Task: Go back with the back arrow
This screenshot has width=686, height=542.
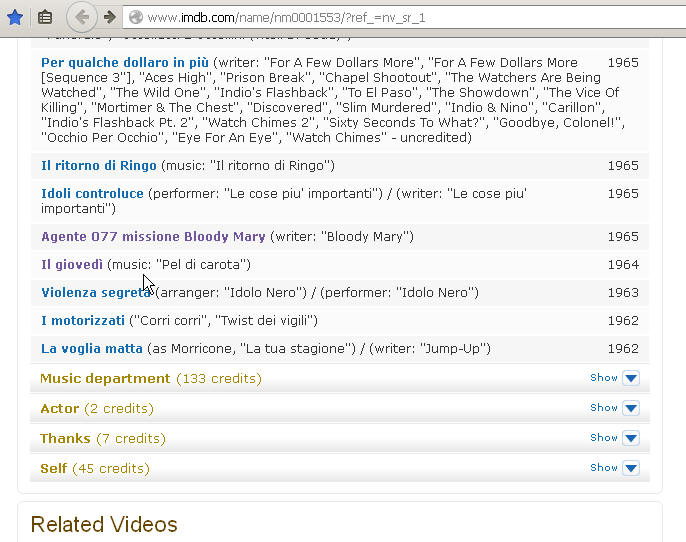Action: click(81, 17)
